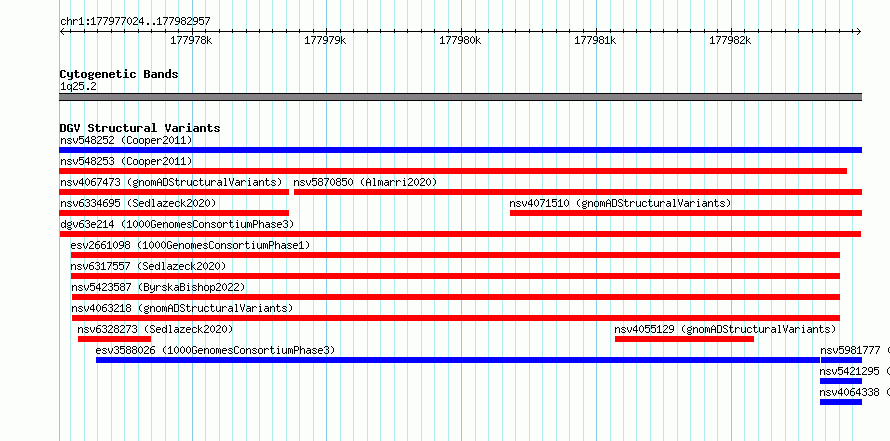Viewport: 890px width, 441px height.
Task: Click the 177979k ruler tick label
Action: coord(325,40)
